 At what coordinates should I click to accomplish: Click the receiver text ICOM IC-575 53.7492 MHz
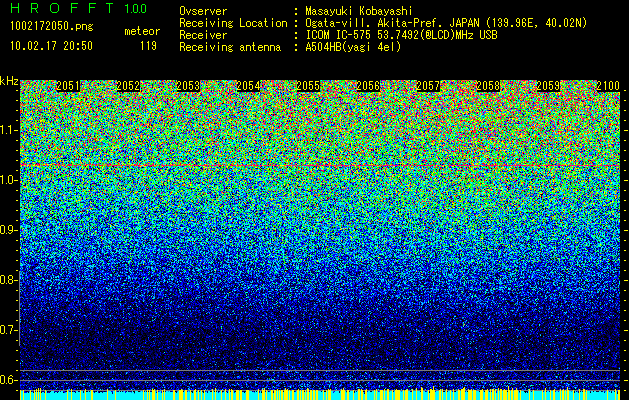[x=401, y=35]
